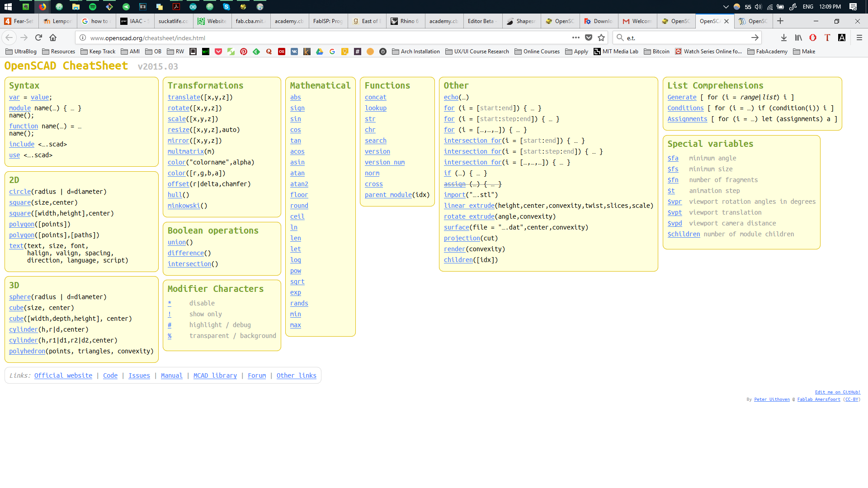The height and width of the screenshot is (488, 868).
Task: Go back using the browser back arrow
Action: 9,38
